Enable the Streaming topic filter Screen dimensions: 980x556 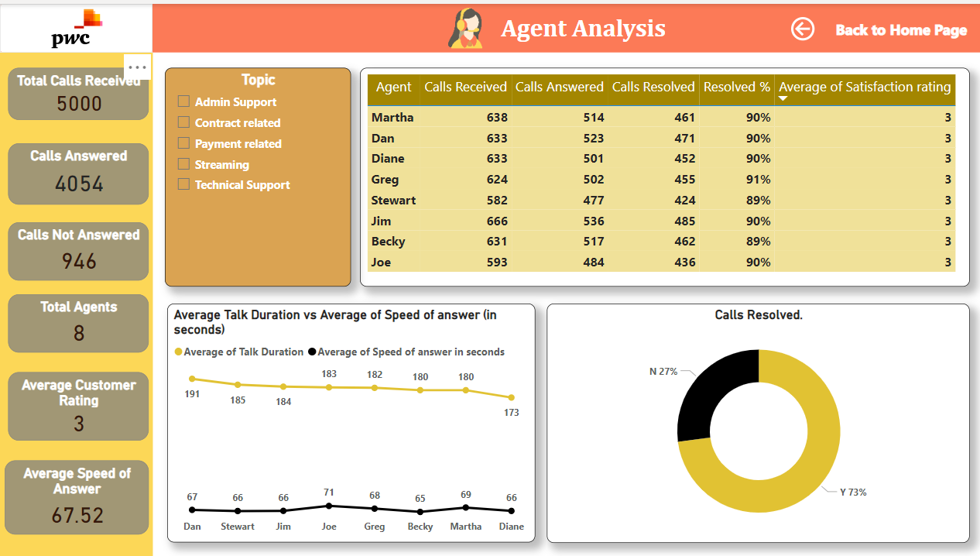click(183, 164)
